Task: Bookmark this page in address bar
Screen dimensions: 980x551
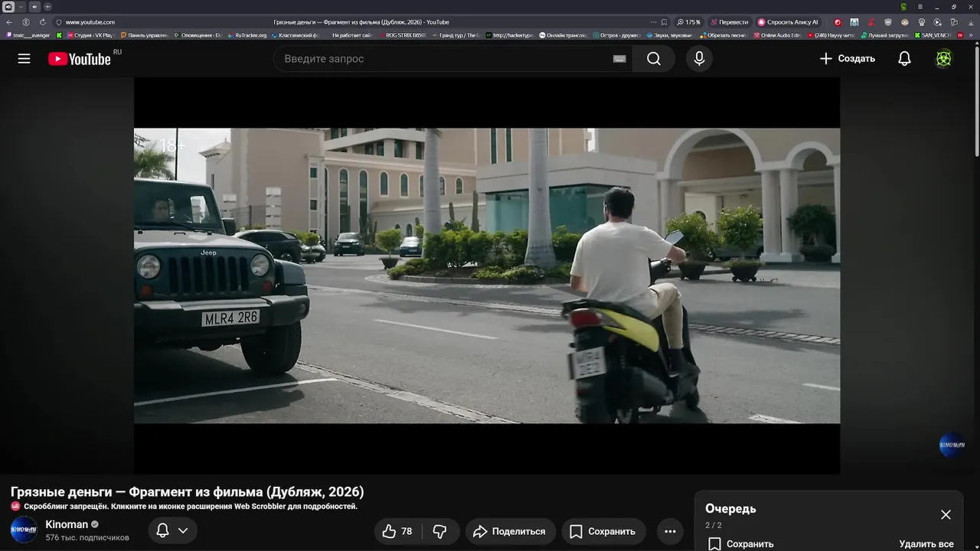Action: 664,22
